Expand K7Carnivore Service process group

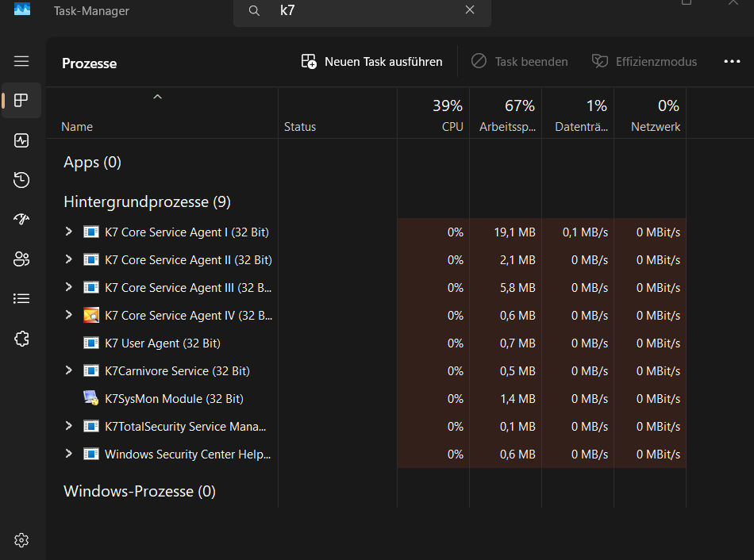click(69, 370)
